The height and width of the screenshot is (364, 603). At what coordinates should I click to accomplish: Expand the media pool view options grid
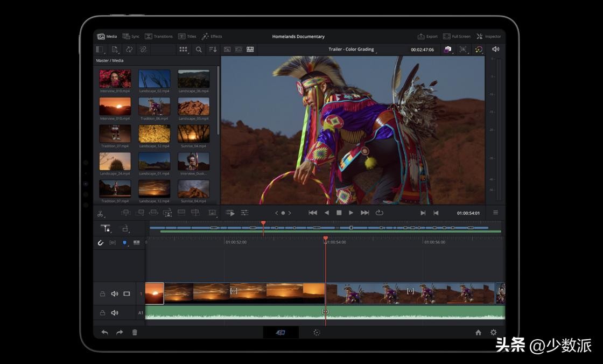pyautogui.click(x=184, y=50)
